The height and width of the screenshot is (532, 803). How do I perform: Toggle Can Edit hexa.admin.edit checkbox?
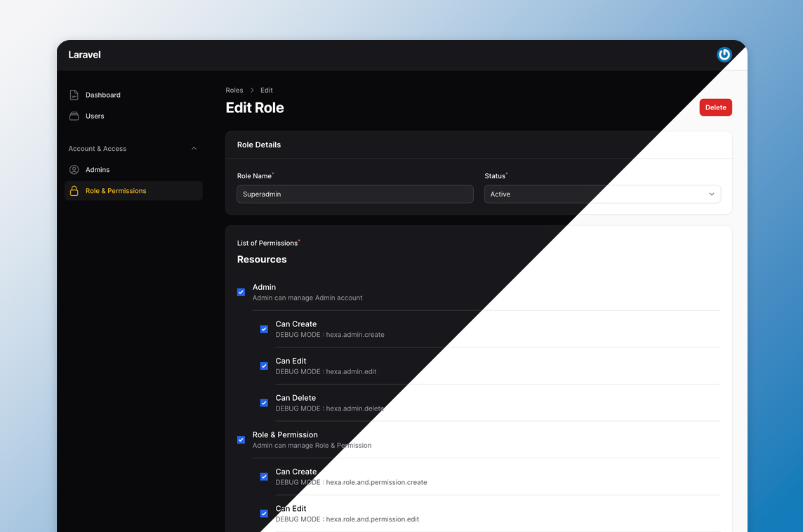tap(264, 366)
